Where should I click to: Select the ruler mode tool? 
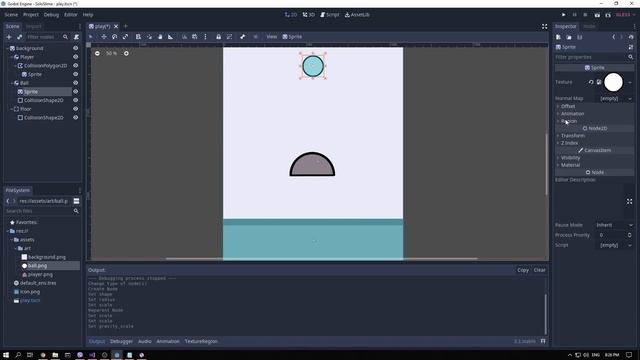pos(171,37)
